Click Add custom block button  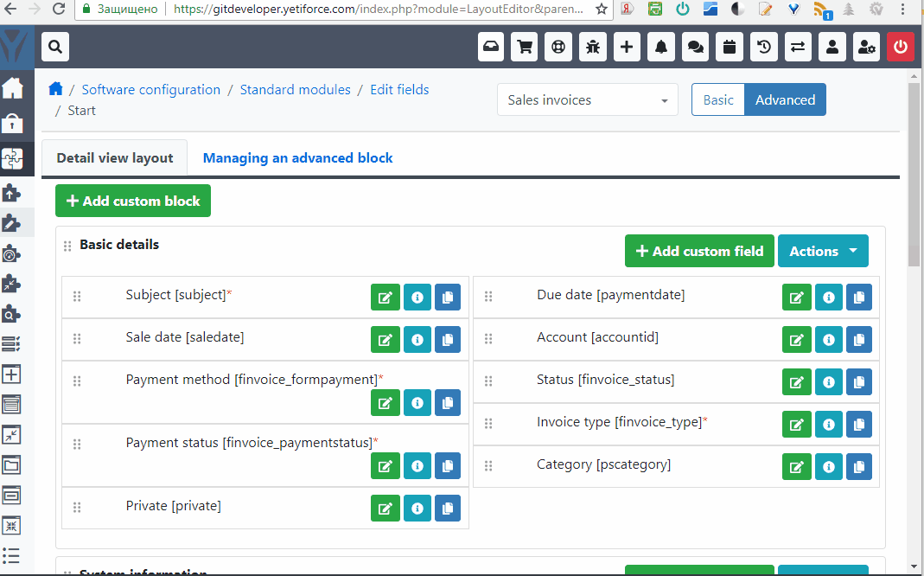(133, 201)
